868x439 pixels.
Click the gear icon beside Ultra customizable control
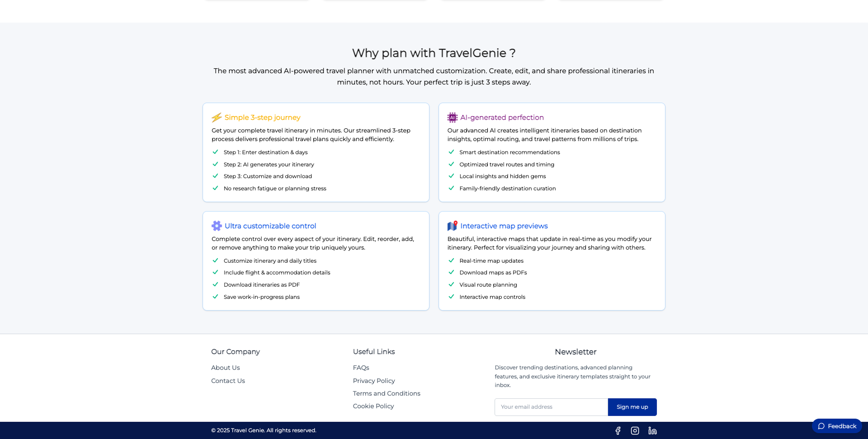(217, 226)
